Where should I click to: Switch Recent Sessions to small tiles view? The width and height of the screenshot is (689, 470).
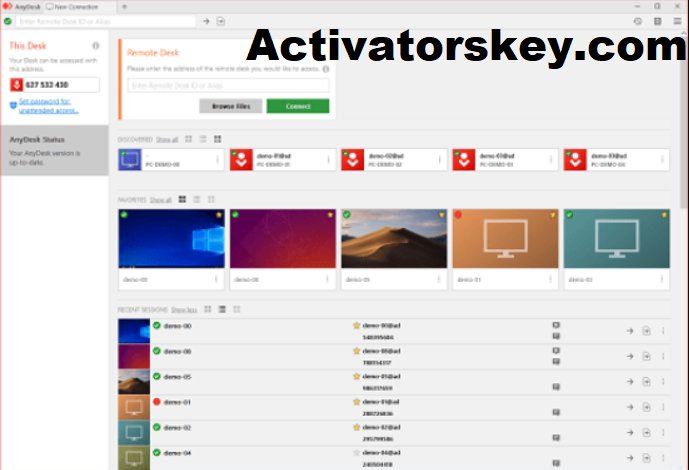pyautogui.click(x=237, y=309)
